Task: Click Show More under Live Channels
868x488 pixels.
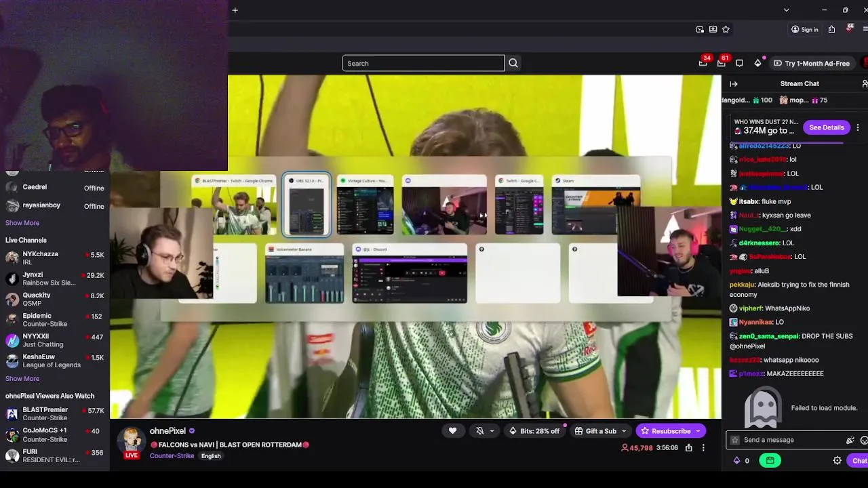Action: point(22,379)
